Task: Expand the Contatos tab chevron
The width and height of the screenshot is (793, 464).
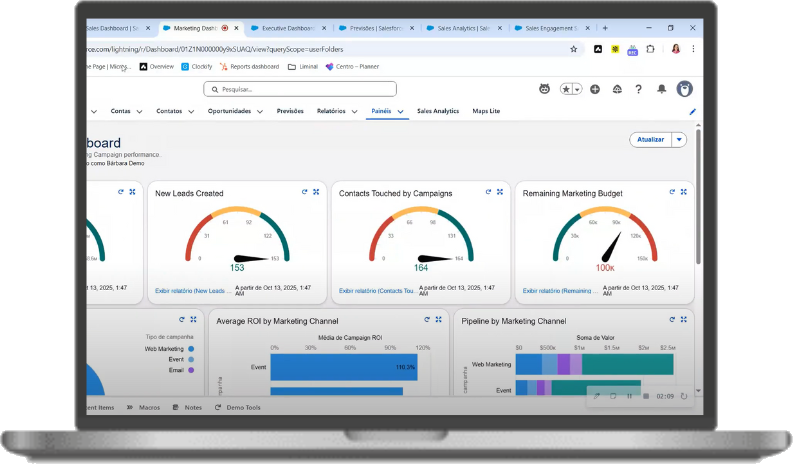Action: 191,112
